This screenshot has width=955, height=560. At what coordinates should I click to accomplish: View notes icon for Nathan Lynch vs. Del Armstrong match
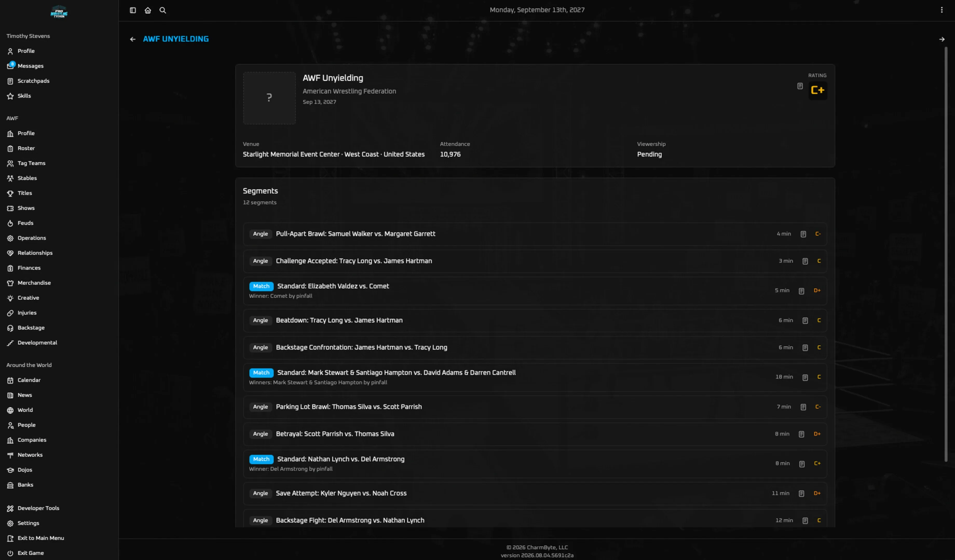(x=802, y=464)
